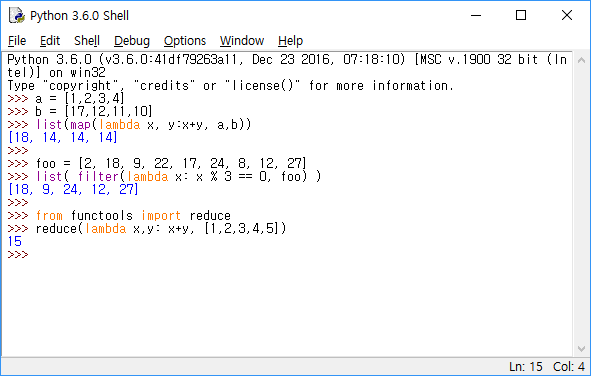Open the Edit menu
The width and height of the screenshot is (591, 376).
50,41
